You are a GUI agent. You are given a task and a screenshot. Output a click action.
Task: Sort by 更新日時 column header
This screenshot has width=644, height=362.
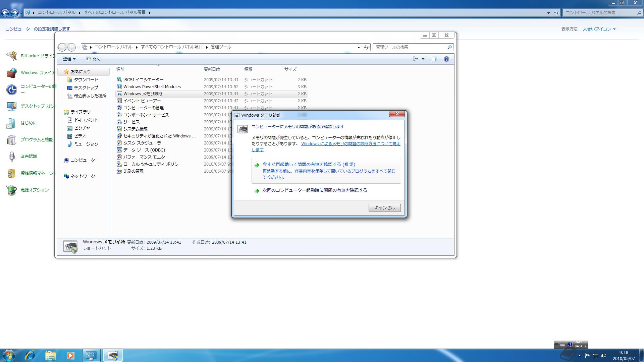pos(222,69)
